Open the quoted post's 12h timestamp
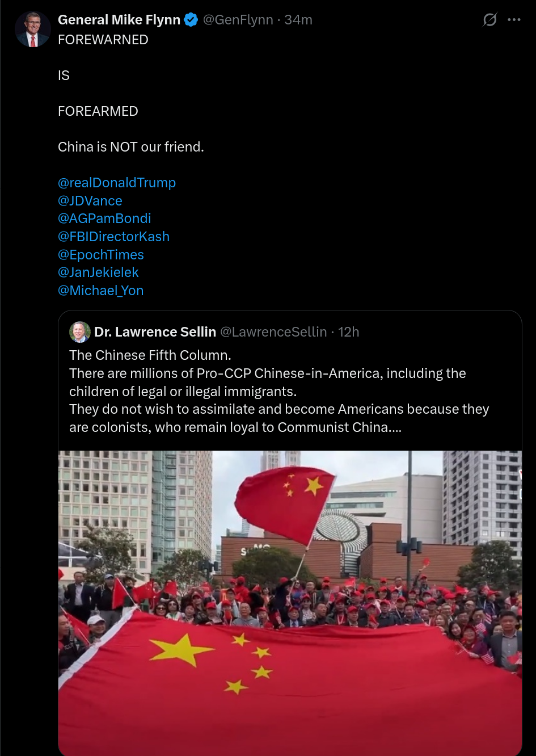 pos(349,332)
